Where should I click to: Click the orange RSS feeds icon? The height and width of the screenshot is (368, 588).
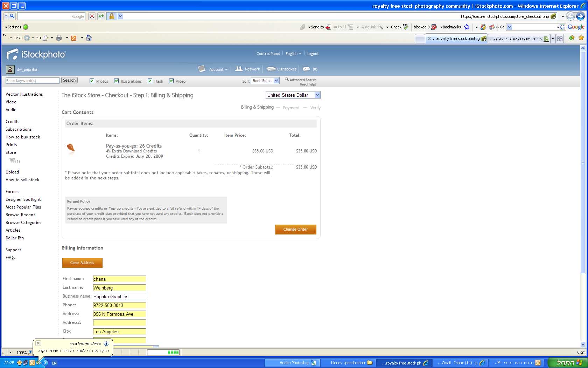73,38
